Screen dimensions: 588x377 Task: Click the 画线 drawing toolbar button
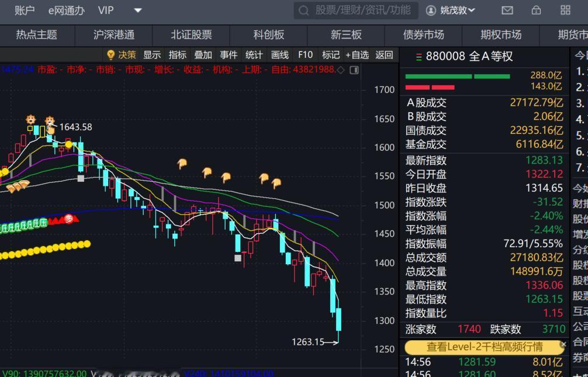tap(280, 55)
